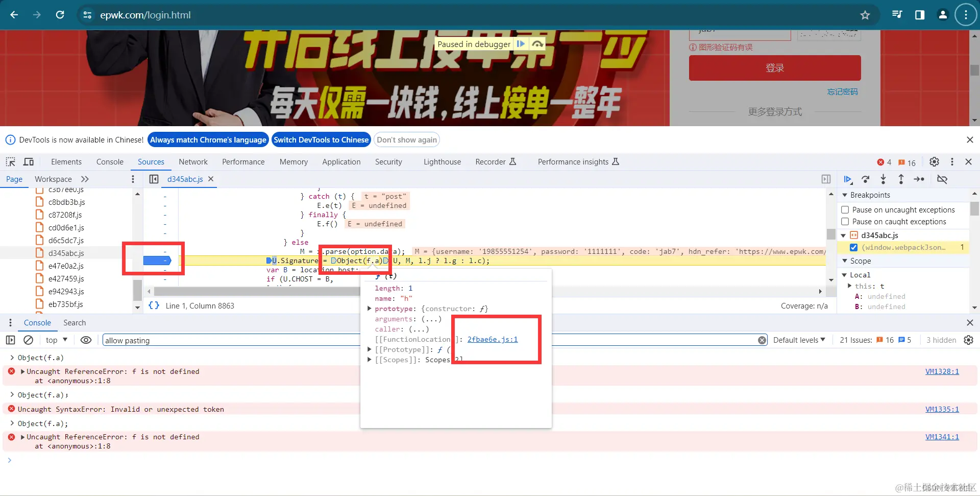
Task: Open the top execution context dropdown
Action: click(56, 340)
